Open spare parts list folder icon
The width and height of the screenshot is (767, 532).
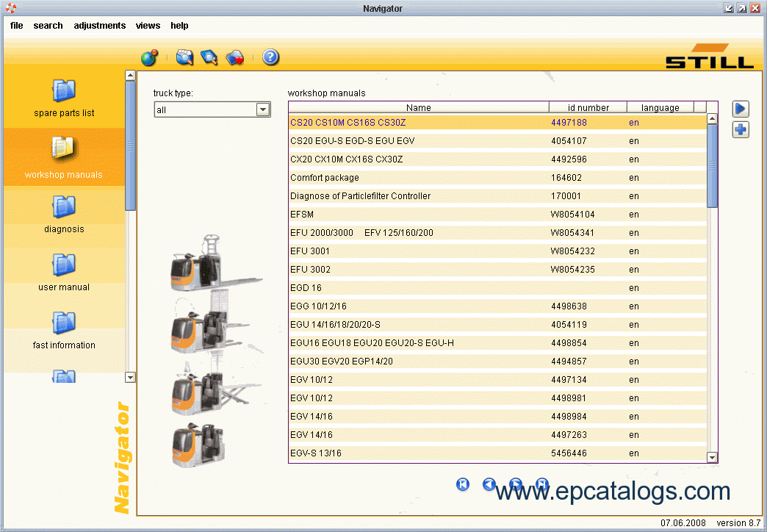click(x=64, y=90)
